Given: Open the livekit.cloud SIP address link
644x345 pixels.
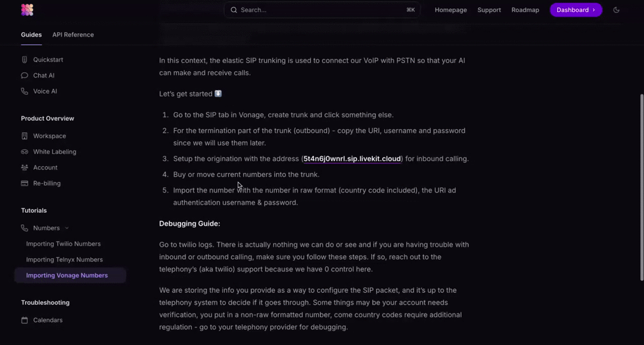Looking at the screenshot, I should coord(352,159).
